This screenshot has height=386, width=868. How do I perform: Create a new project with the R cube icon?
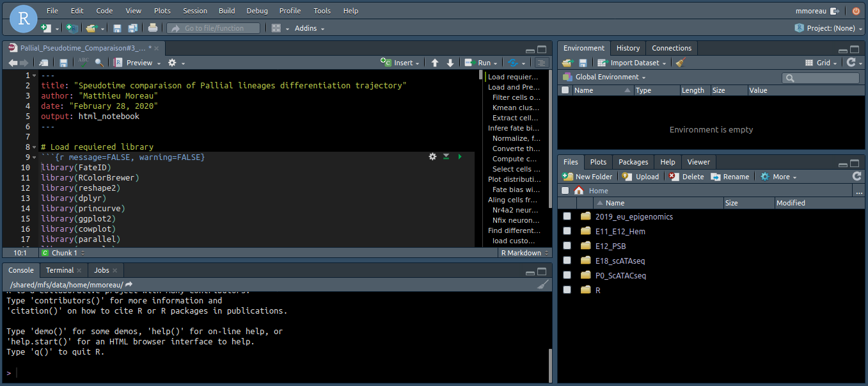coord(72,28)
